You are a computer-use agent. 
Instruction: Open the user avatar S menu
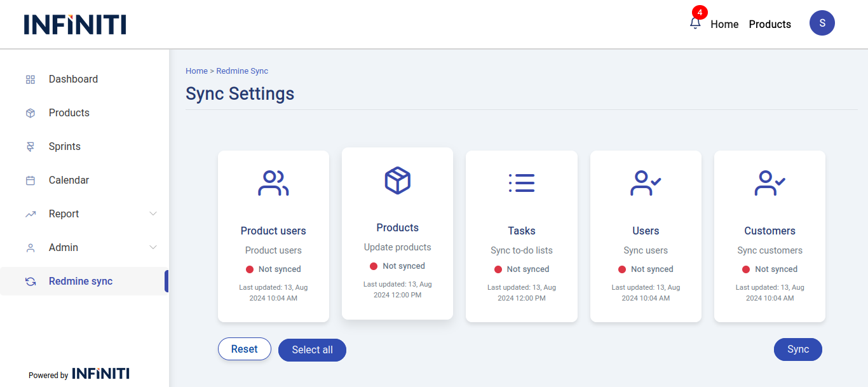point(822,24)
